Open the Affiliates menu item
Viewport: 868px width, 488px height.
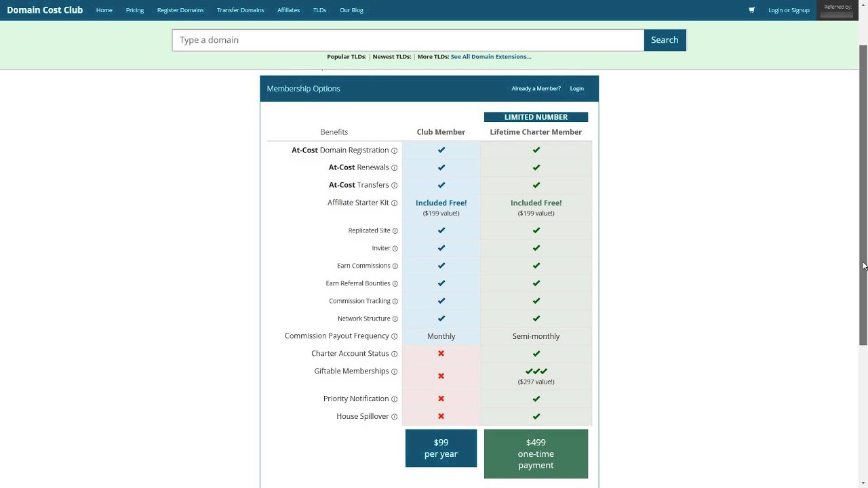pyautogui.click(x=288, y=10)
